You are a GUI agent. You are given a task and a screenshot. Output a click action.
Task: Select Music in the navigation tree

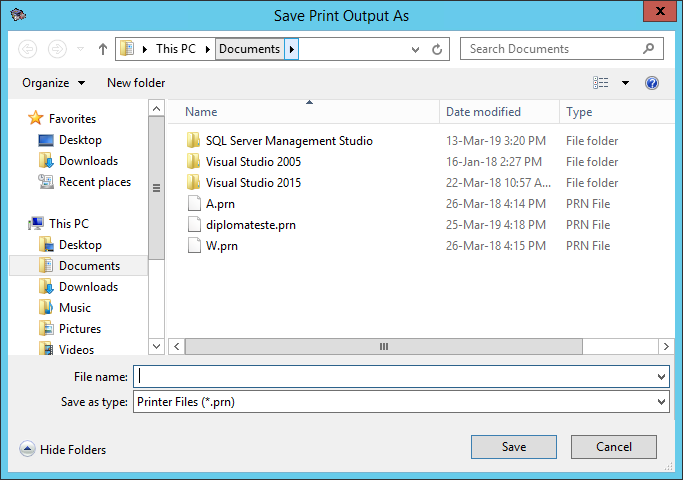[74, 308]
